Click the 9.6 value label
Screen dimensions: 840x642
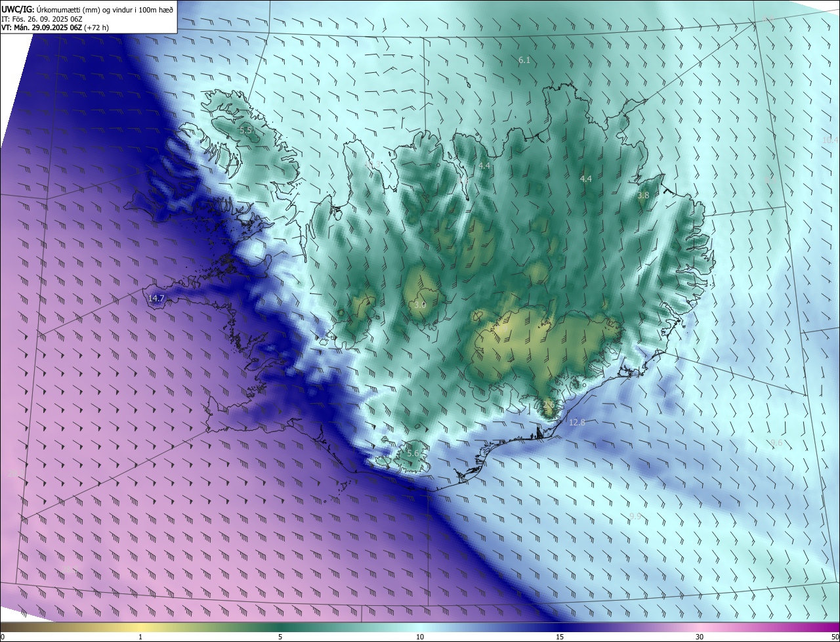point(776,443)
